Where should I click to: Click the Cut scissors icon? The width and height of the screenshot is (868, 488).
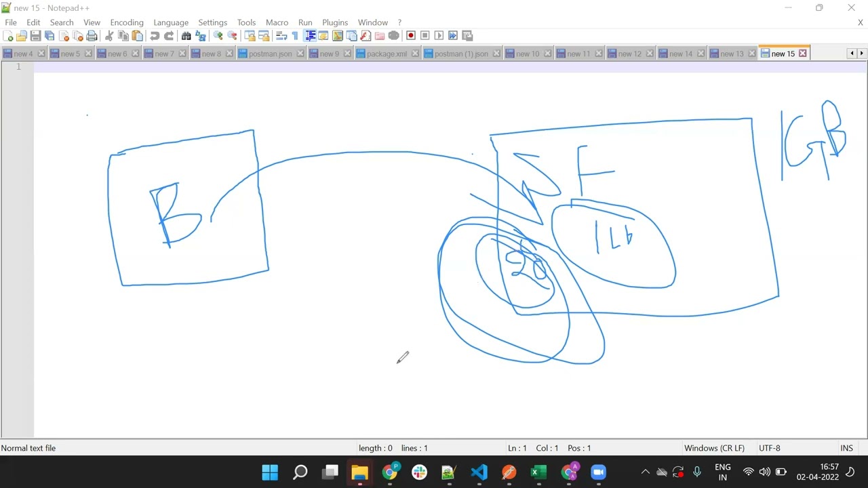coord(109,36)
